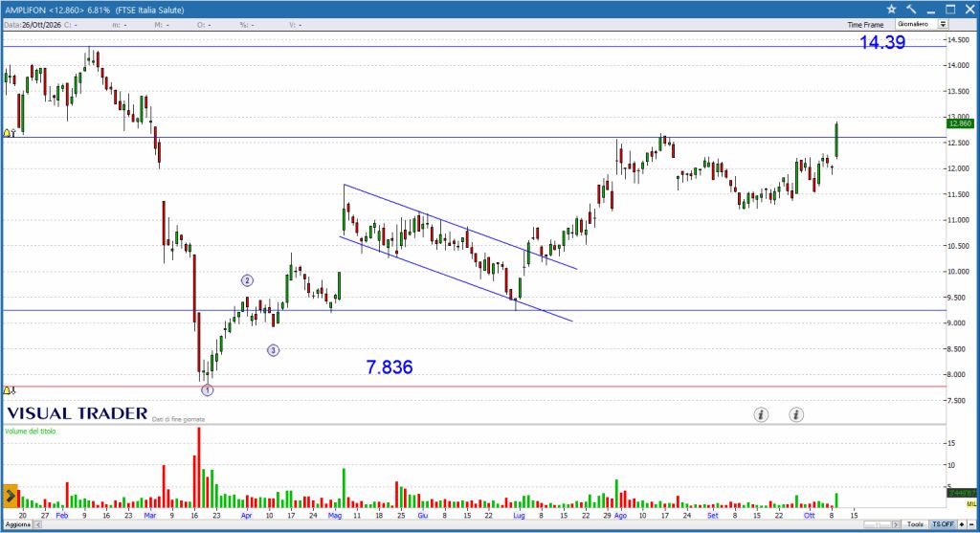Click the upper alert bell icon near 12.5
Image resolution: width=980 pixels, height=533 pixels.
tap(7, 133)
